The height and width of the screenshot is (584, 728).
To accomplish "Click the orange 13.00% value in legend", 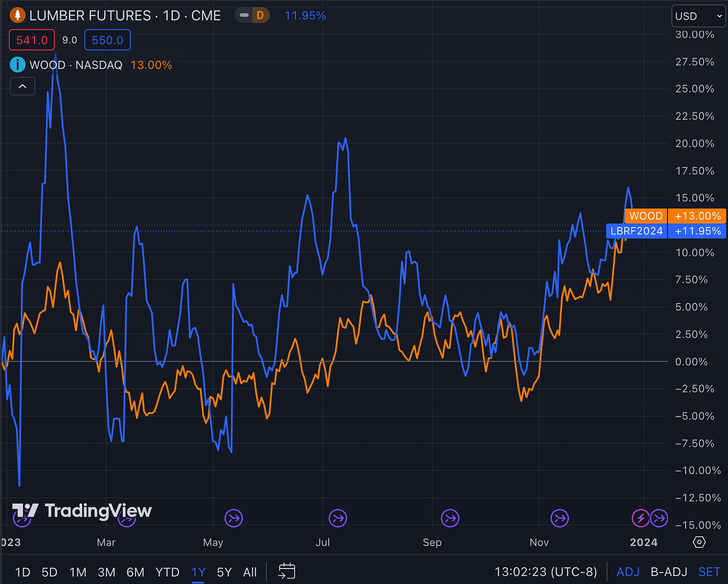I will 151,65.
